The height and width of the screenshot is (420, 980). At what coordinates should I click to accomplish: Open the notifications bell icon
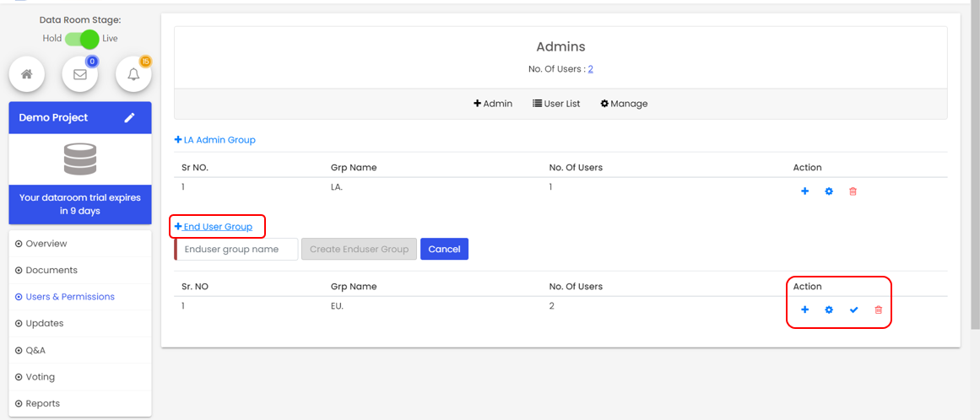pyautogui.click(x=133, y=74)
